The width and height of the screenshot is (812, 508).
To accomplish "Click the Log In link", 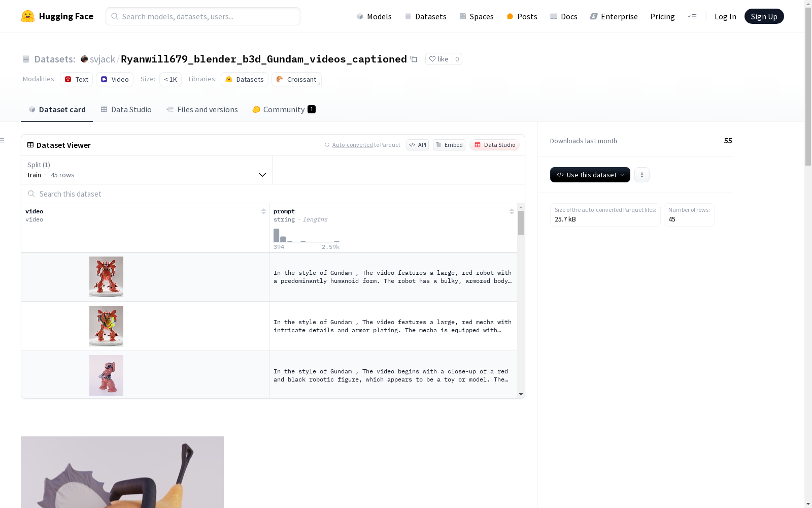I will (725, 16).
